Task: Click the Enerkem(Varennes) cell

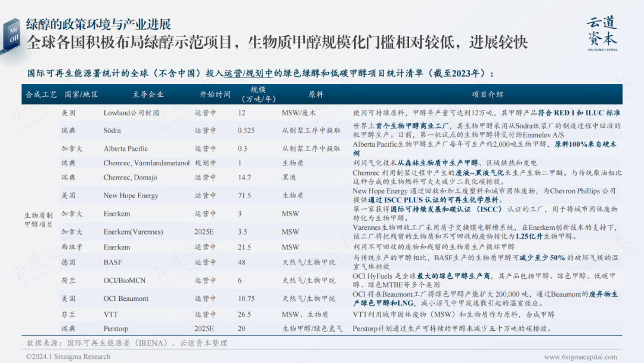Action: click(133, 232)
